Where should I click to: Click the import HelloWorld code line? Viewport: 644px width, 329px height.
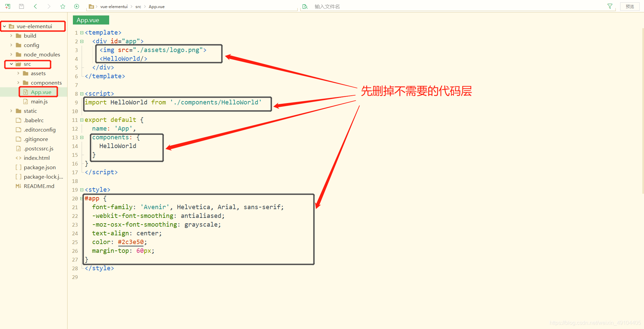173,102
